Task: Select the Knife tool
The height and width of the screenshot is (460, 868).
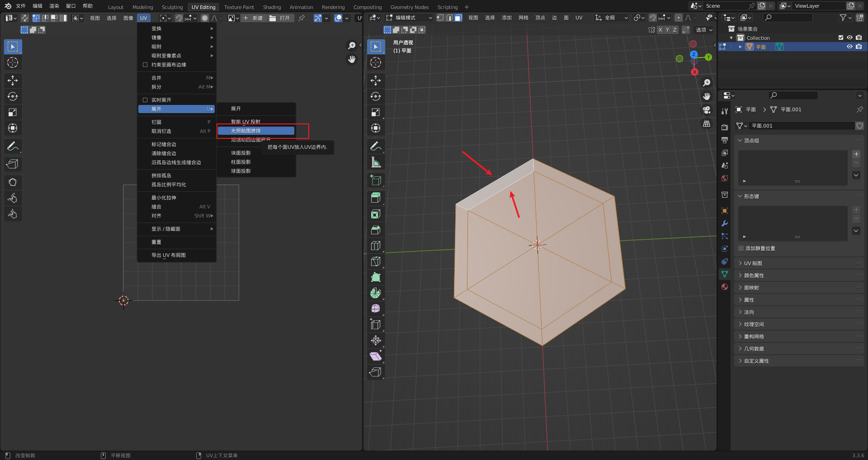Action: [375, 261]
